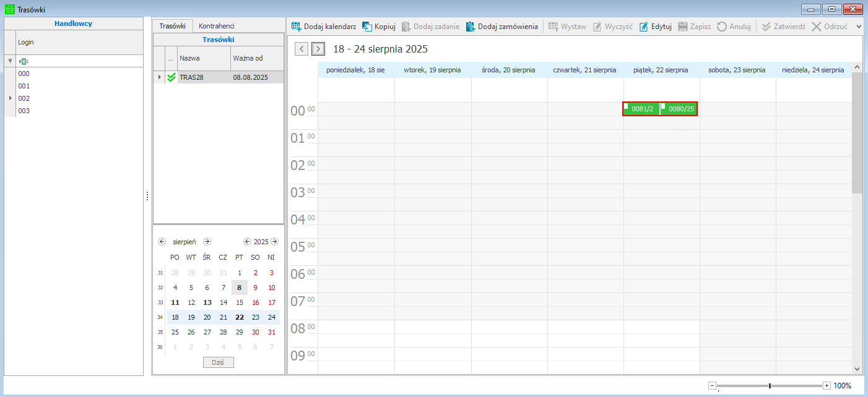Click the Kopiuj toolbar icon

(x=367, y=27)
